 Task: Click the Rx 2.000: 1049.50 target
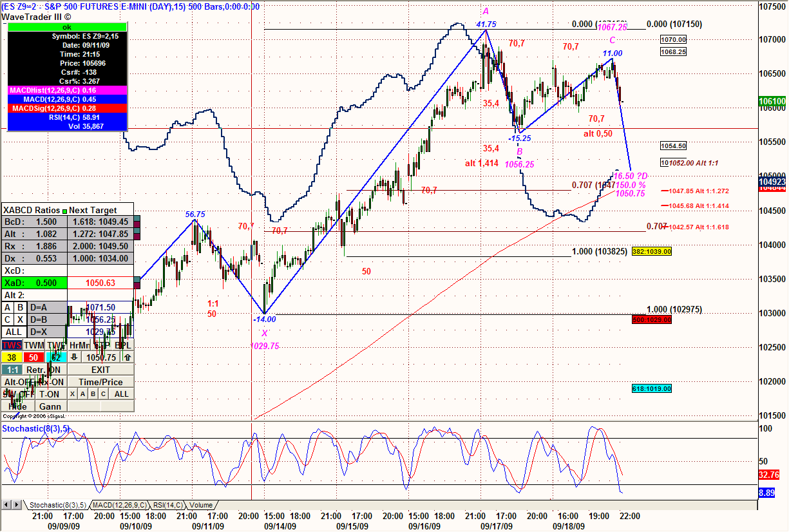tap(100, 246)
